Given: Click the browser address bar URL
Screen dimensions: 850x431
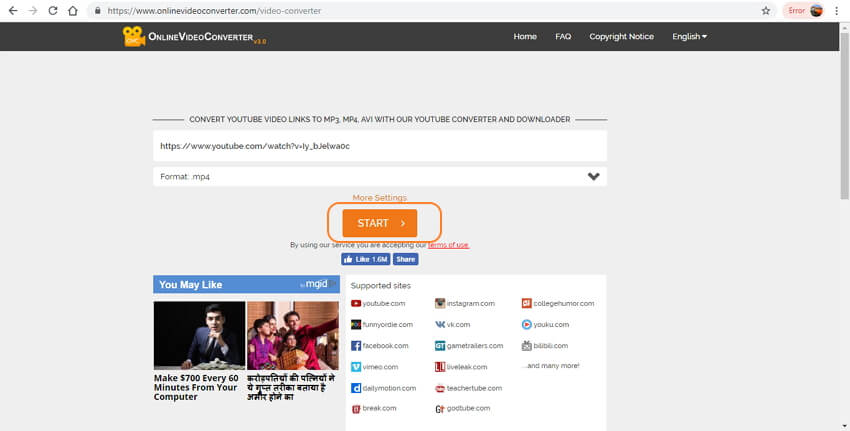Looking at the screenshot, I should 214,10.
